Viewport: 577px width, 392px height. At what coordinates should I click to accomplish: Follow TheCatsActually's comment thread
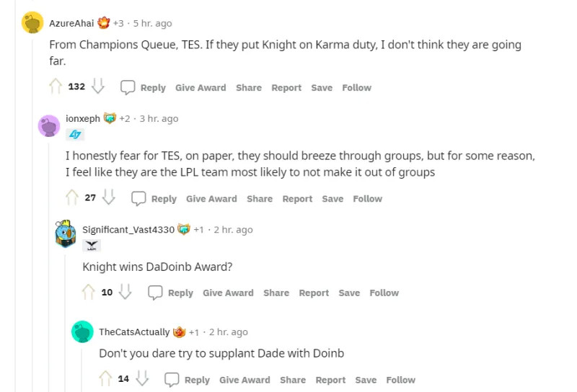point(400,380)
